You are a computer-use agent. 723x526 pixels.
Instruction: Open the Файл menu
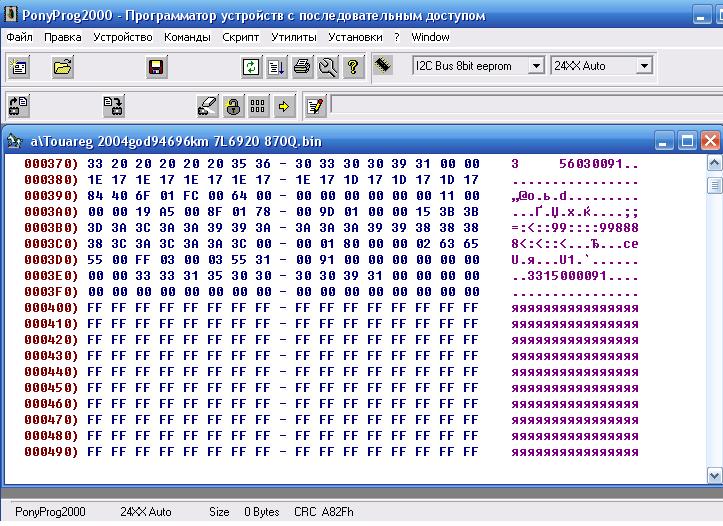(x=19, y=37)
